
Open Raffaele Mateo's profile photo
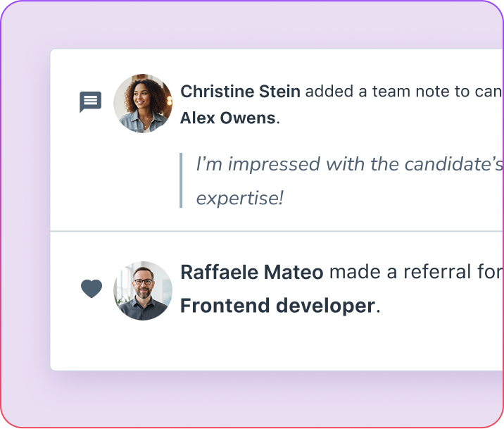click(x=143, y=290)
